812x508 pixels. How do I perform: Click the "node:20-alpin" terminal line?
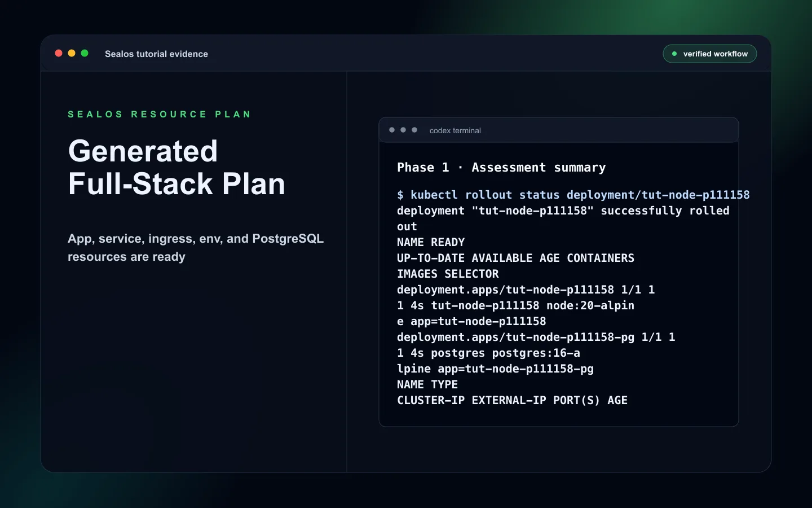[x=515, y=305]
